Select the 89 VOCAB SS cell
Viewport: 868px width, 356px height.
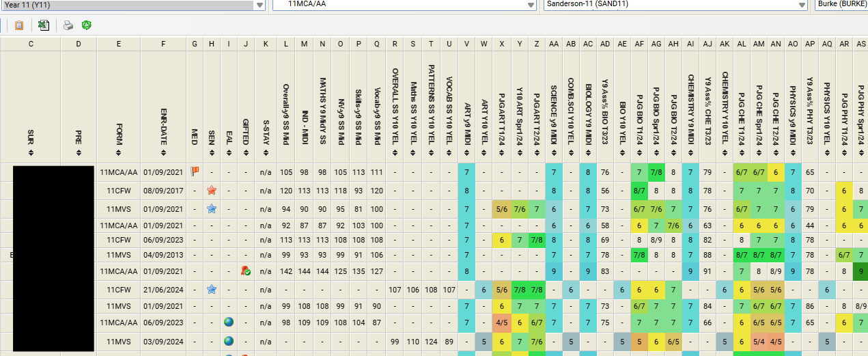click(449, 340)
